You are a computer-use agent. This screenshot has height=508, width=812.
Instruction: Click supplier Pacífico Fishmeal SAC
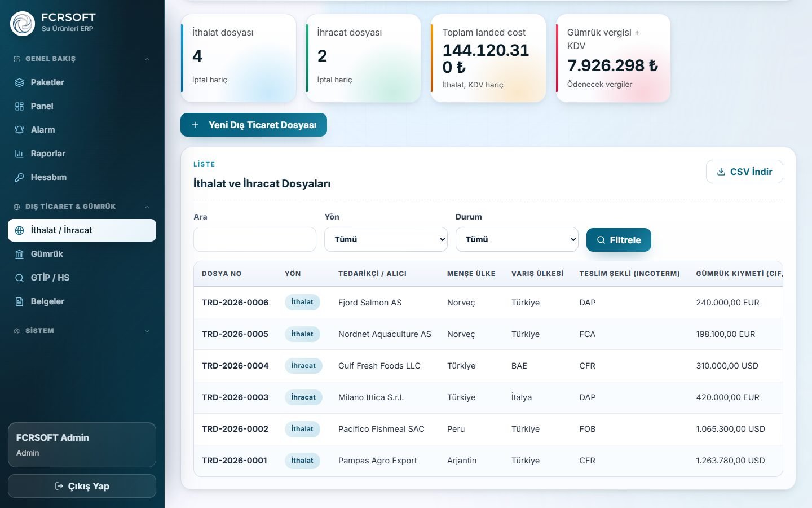tap(381, 429)
